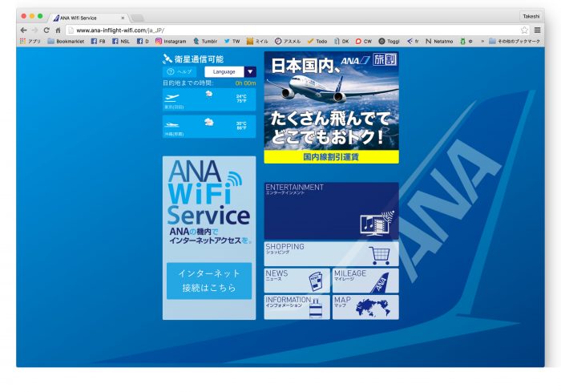Image resolution: width=561 pixels, height=392 pixels.
Task: Select the MILEAGE tile
Action: tap(365, 281)
